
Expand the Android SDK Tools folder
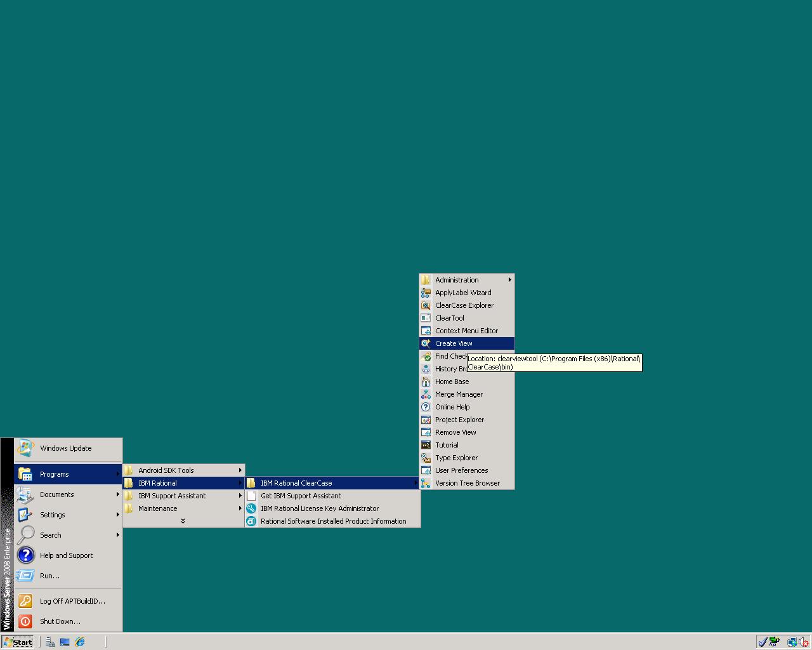click(x=183, y=470)
